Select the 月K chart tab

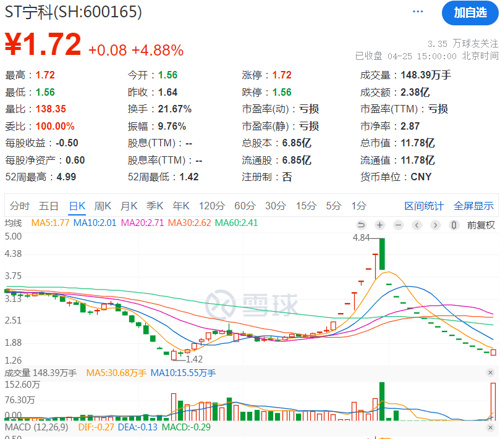[129, 206]
